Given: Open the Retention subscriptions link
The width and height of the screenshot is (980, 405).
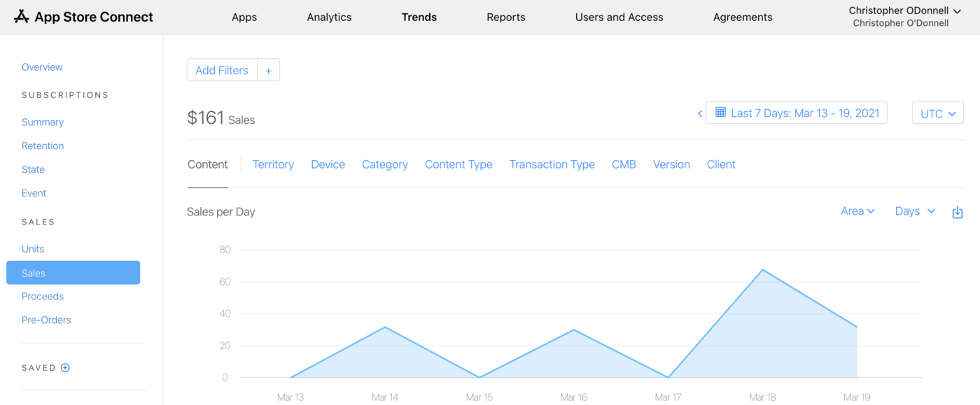Looking at the screenshot, I should point(43,145).
